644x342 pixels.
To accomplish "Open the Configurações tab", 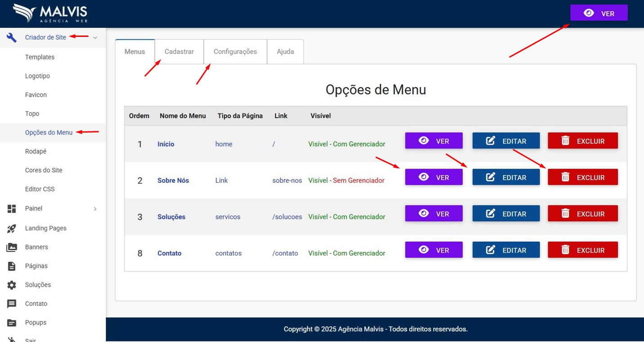I will pyautogui.click(x=235, y=52).
